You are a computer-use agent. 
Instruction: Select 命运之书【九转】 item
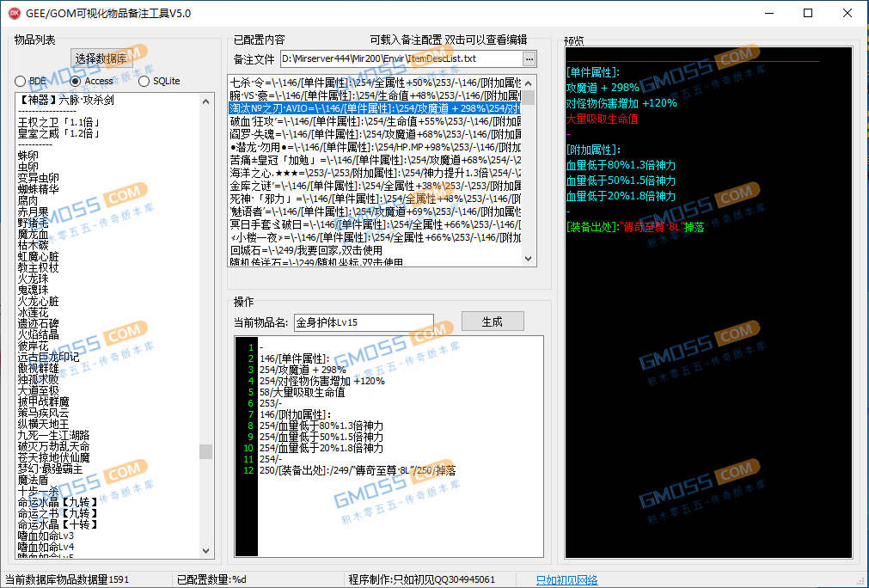coord(58,514)
